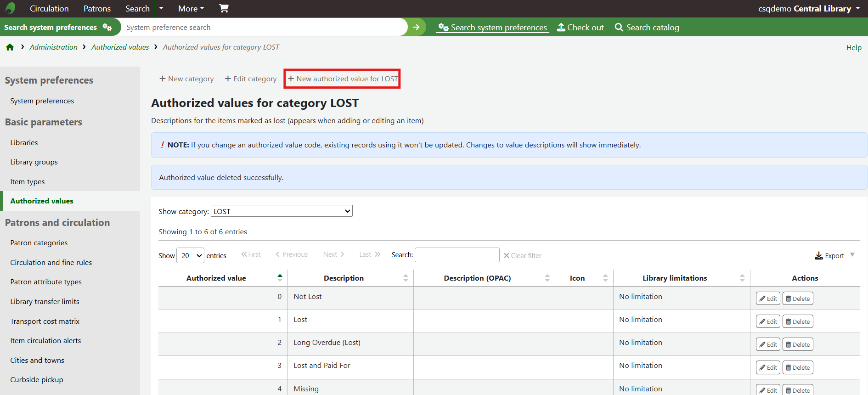Submit search with green arrow button
This screenshot has height=395, width=868.
click(x=416, y=27)
